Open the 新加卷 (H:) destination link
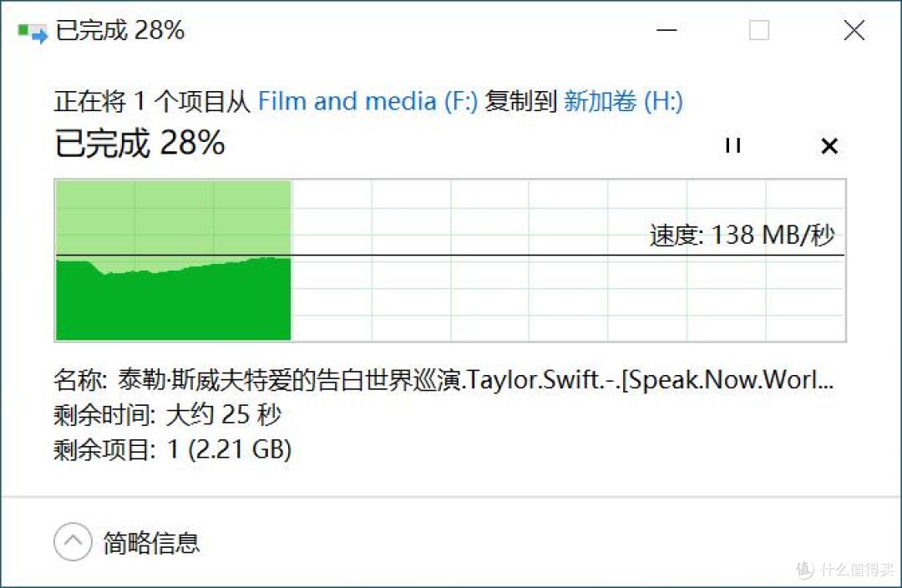Viewport: 902px width, 588px height. 623,101
